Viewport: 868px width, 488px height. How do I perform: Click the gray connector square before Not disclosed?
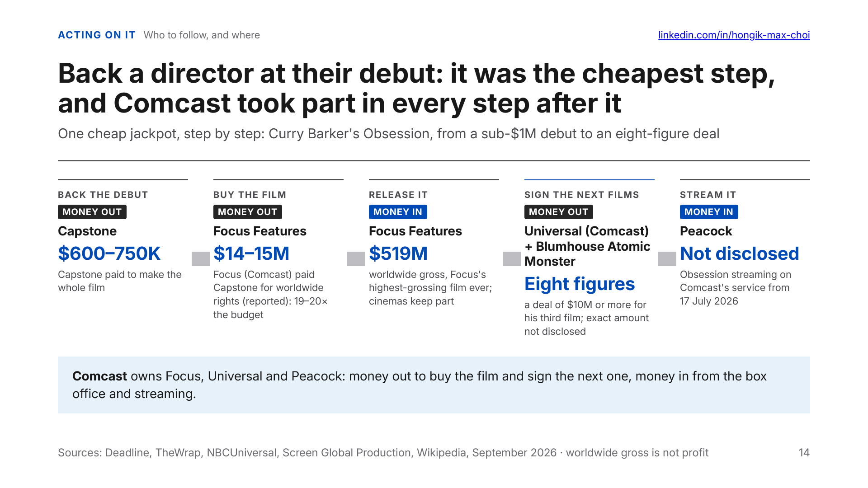tap(667, 259)
